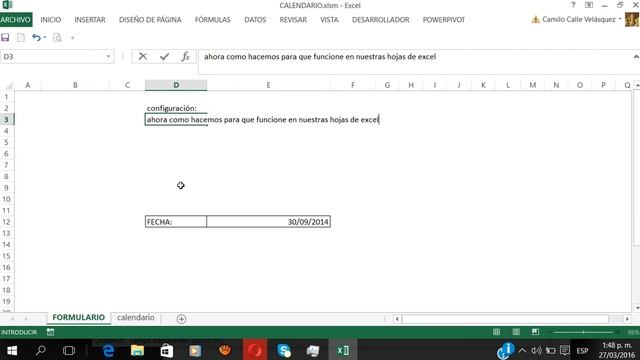The height and width of the screenshot is (360, 640).
Task: Switch to the INSERTAR ribbon tab
Action: (x=90, y=20)
